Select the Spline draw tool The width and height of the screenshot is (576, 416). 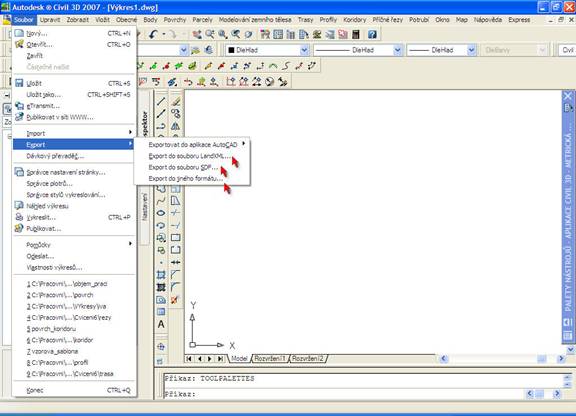(x=161, y=201)
